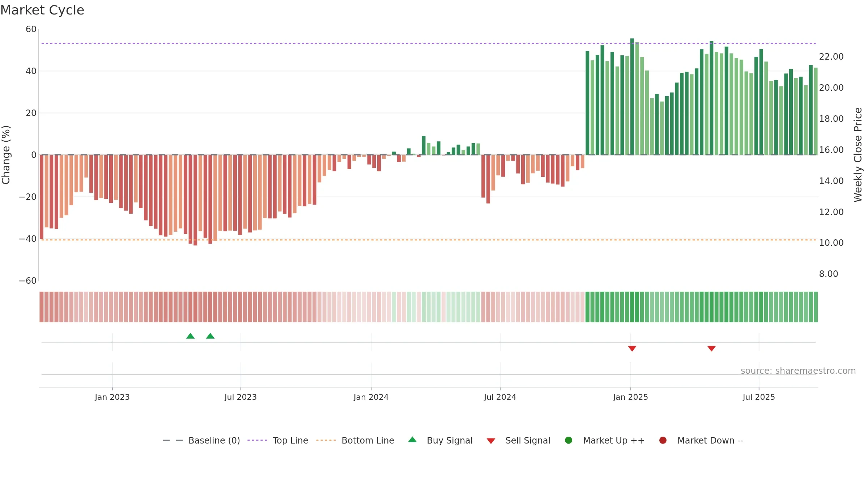Click the Market Cycle chart title
Screen dimensions: 868x488
click(x=42, y=10)
